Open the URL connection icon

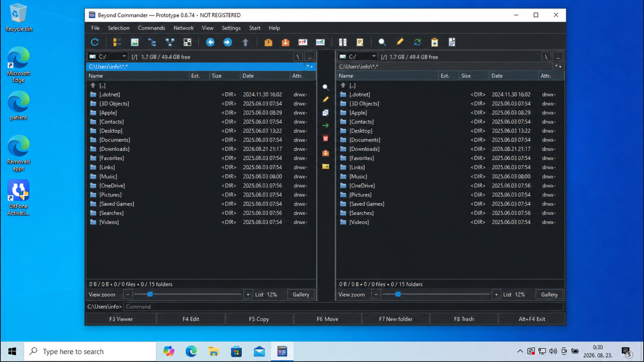pyautogui.click(x=320, y=42)
